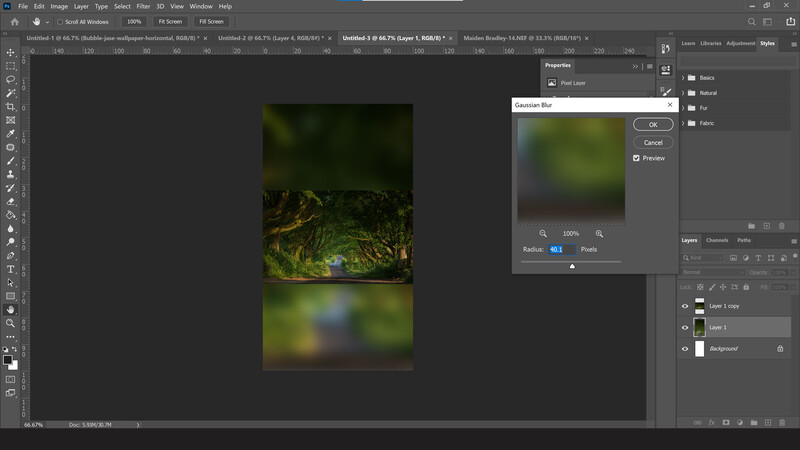Screen dimensions: 800x450
Task: Open layer style fx menu
Action: point(712,422)
